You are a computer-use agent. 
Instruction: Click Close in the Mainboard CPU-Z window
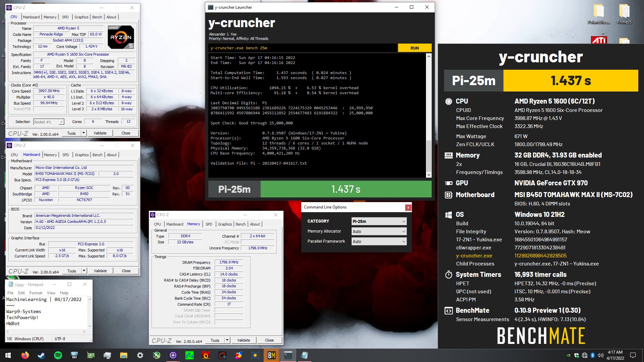(x=126, y=271)
